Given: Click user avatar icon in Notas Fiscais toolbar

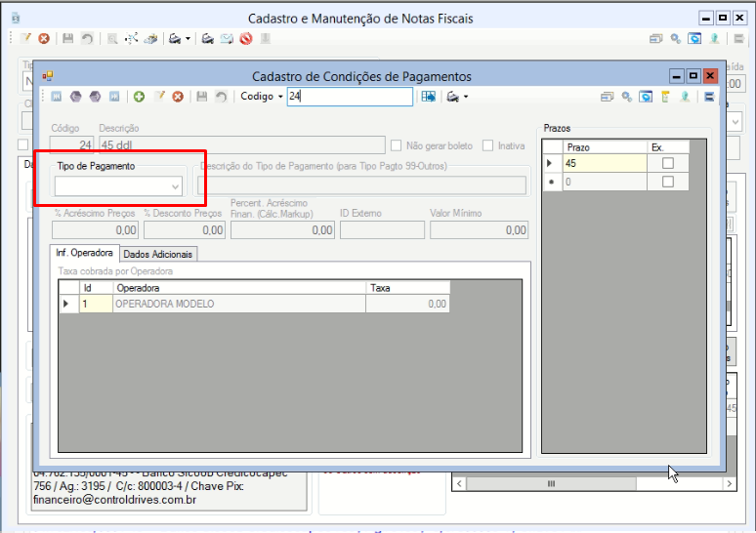Looking at the screenshot, I should [715, 38].
